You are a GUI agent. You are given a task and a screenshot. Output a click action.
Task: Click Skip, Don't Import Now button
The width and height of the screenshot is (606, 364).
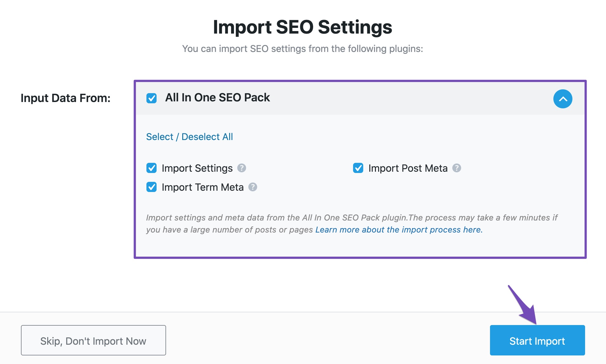click(x=93, y=340)
